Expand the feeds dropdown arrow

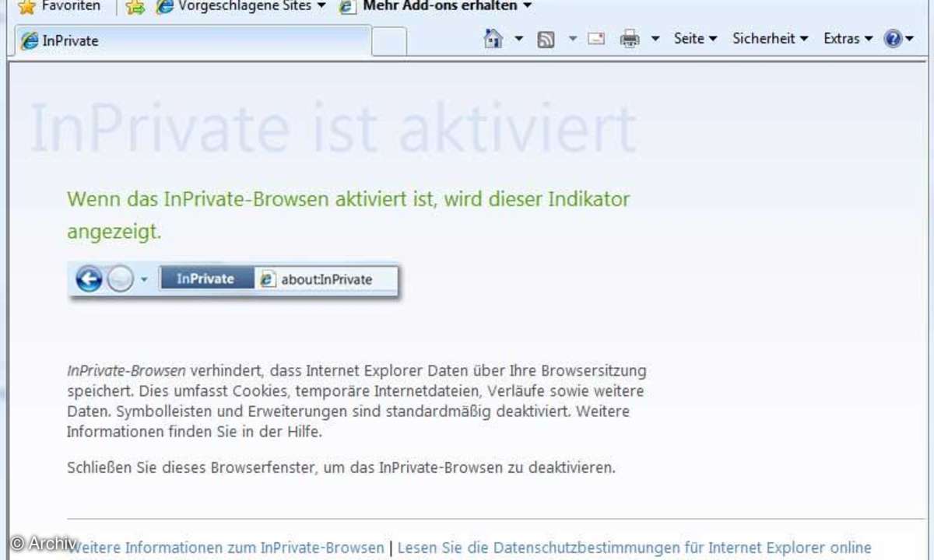(x=572, y=38)
